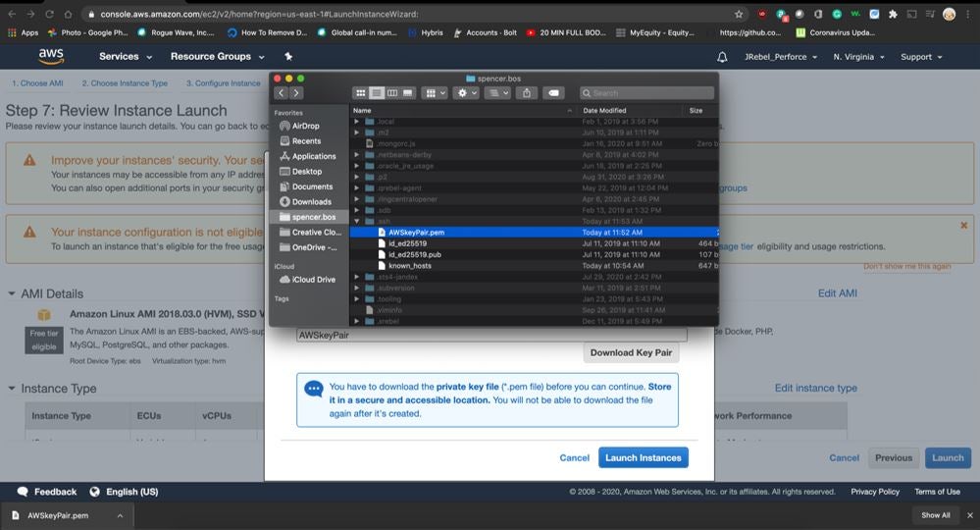Open iCloud Drive in sidebar
This screenshot has width=980, height=530.
307,280
